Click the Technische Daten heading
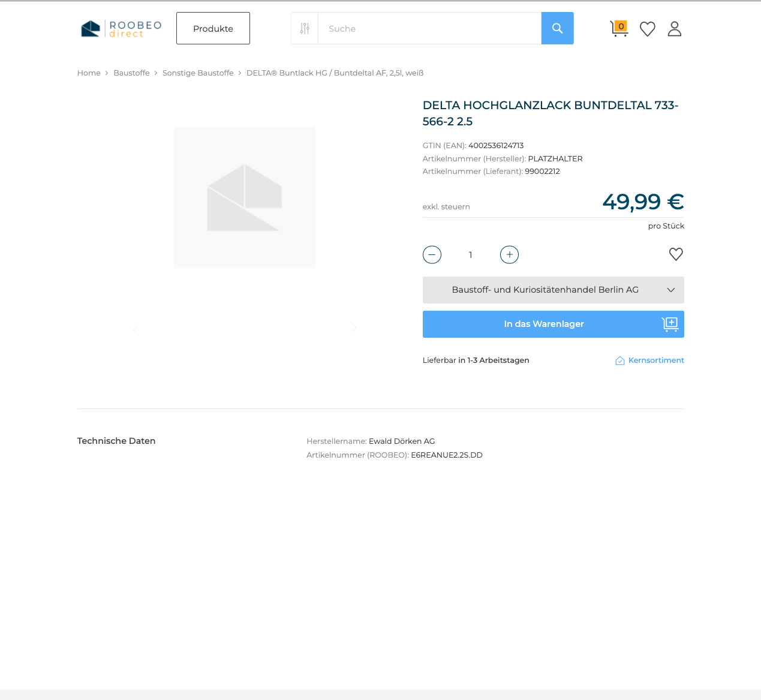Viewport: 761px width, 700px height. [x=116, y=441]
